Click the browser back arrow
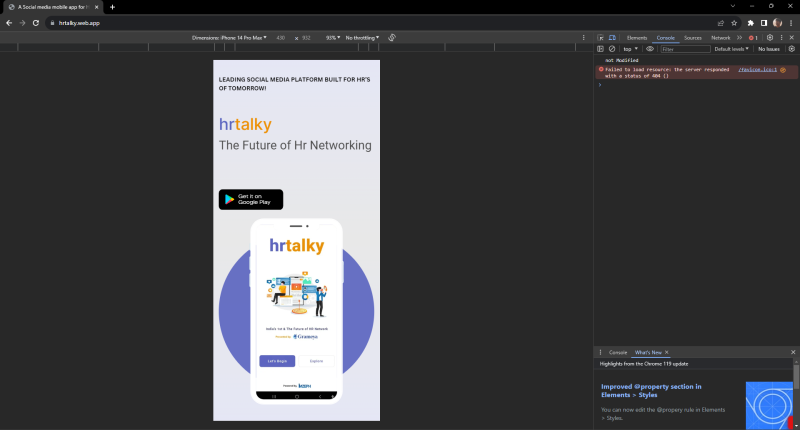Image resolution: width=800 pixels, height=430 pixels. [x=9, y=23]
